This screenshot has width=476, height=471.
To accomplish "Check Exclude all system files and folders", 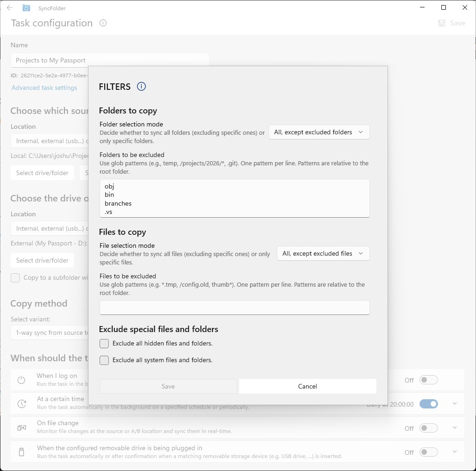I will tap(104, 360).
